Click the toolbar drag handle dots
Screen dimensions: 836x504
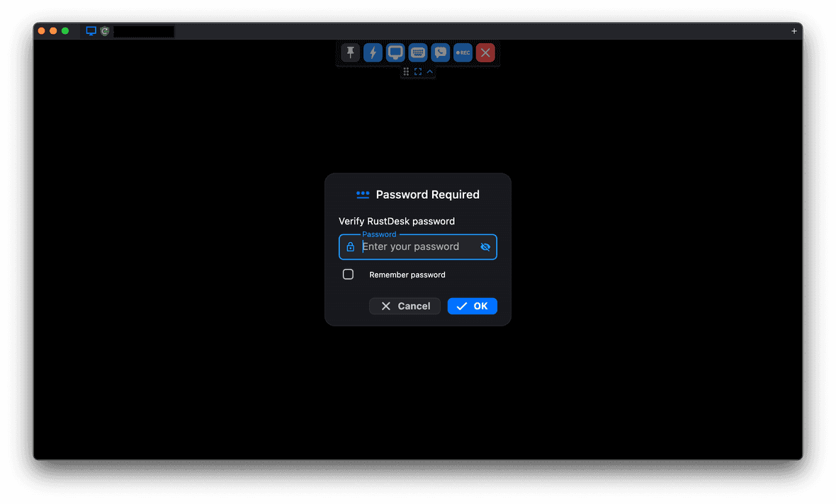pyautogui.click(x=406, y=71)
